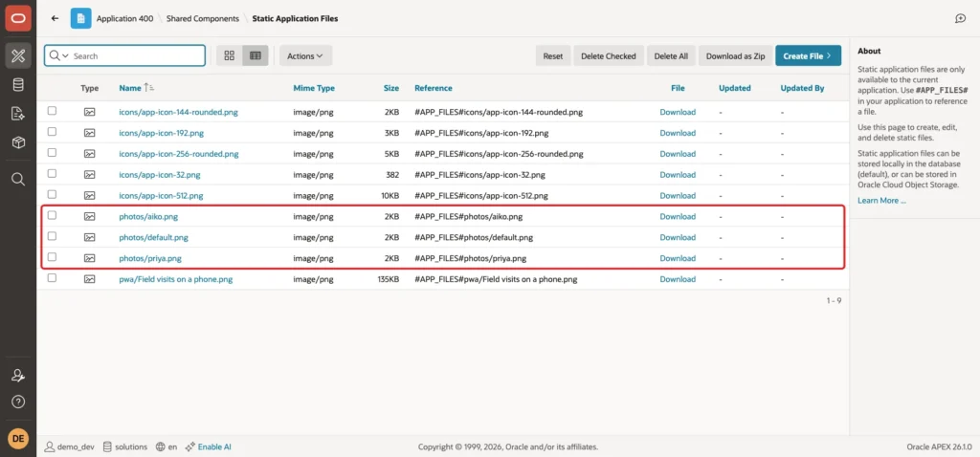Click the image type icon for app-icon-512.png
The image size is (980, 457).
[89, 195]
